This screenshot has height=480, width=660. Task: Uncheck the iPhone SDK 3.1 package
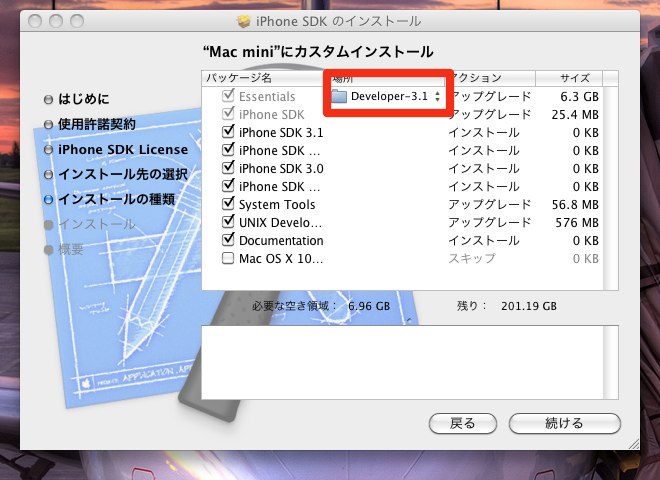coord(227,133)
